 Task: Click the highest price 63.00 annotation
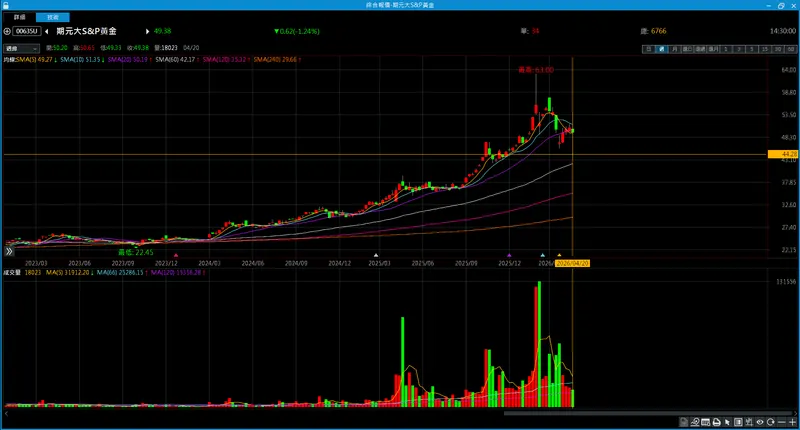pos(536,70)
